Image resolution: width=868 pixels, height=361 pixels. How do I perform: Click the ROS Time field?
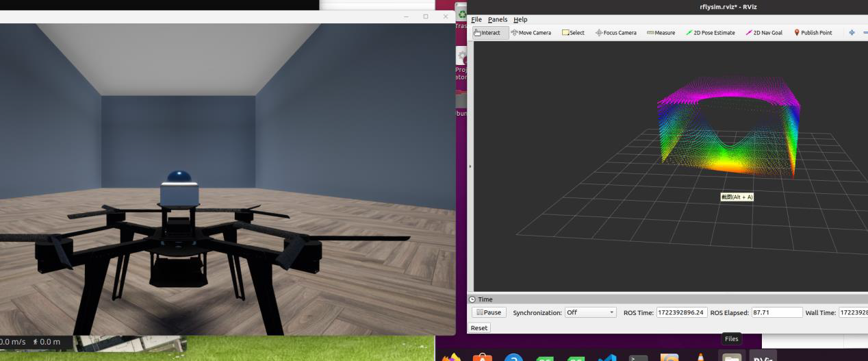point(681,312)
